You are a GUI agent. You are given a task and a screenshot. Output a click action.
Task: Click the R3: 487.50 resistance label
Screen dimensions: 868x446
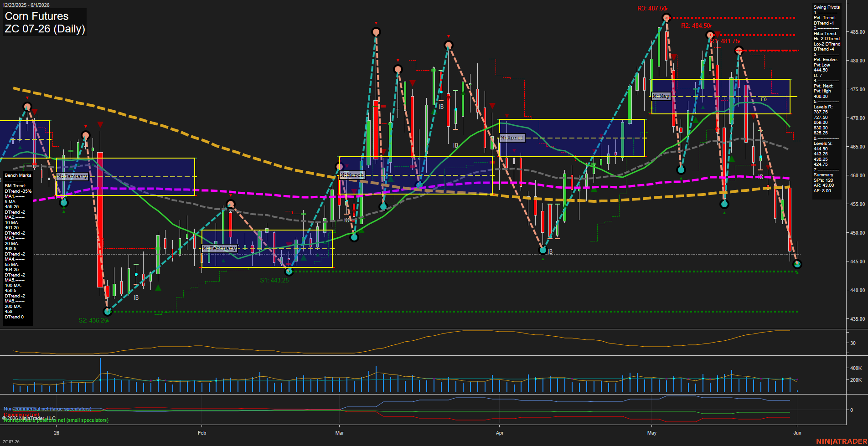tap(652, 9)
